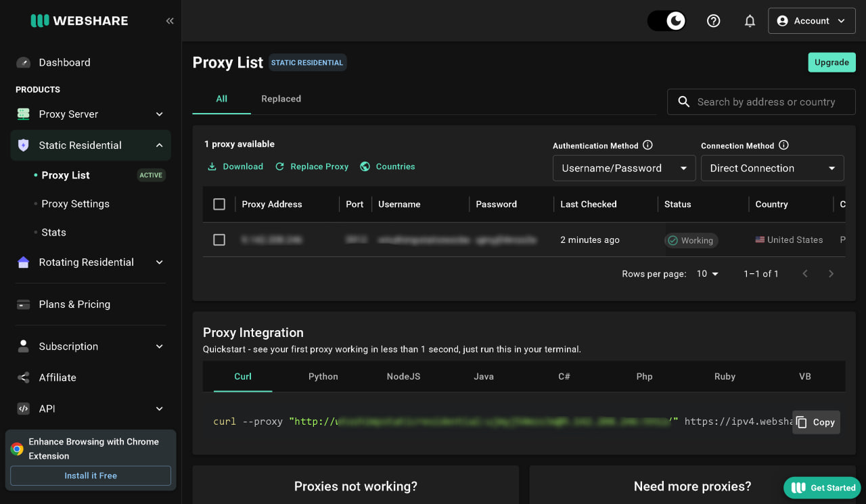866x504 pixels.
Task: Tick the checkbox for the proxy row
Action: tap(219, 239)
